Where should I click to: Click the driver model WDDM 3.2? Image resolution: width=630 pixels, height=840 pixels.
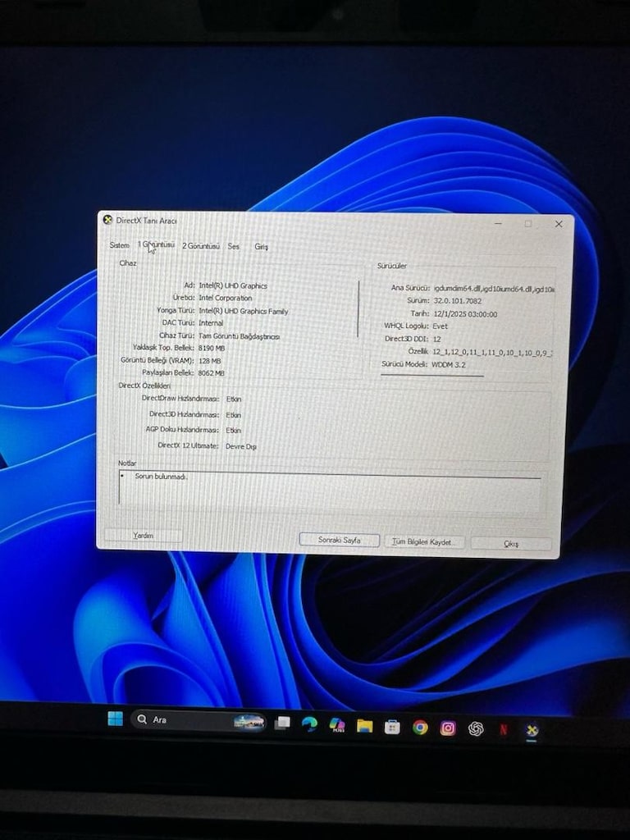click(449, 364)
